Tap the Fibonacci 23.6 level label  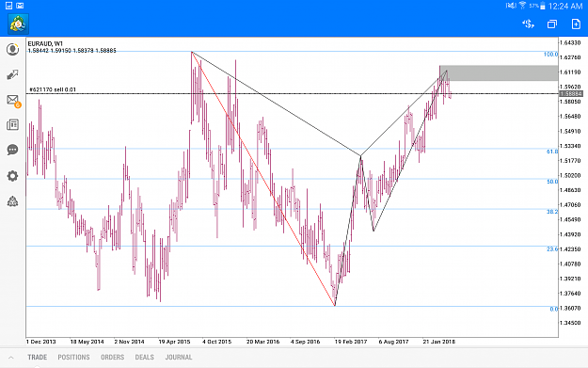tap(552, 249)
